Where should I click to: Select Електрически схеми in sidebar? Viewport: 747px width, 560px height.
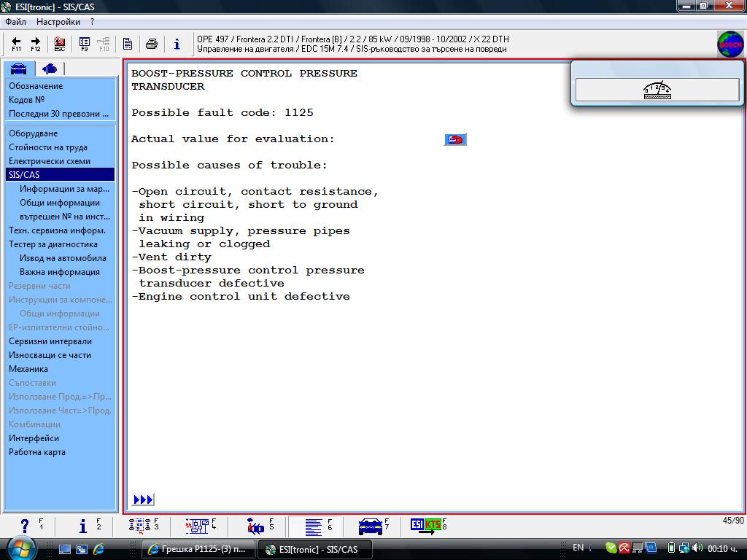[x=50, y=161]
